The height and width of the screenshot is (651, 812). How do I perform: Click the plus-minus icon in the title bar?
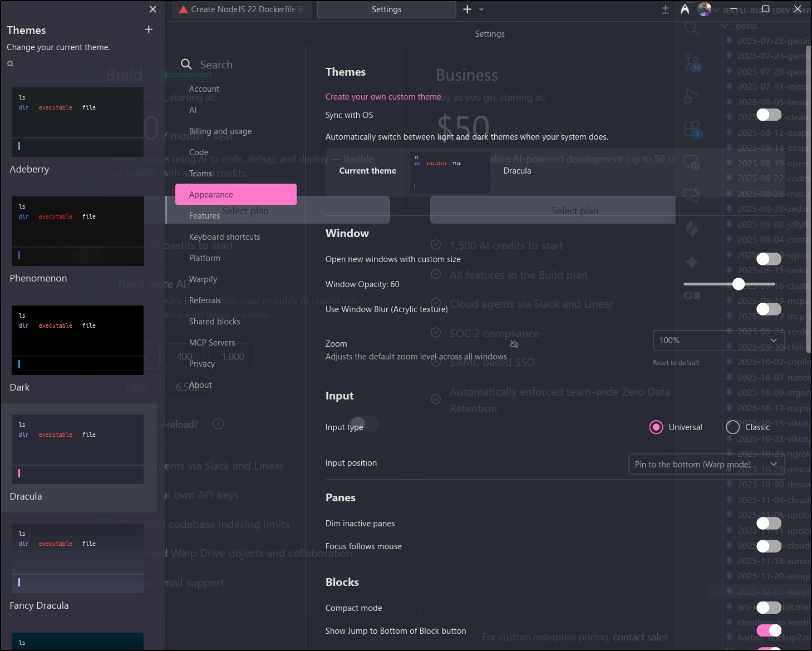(665, 9)
